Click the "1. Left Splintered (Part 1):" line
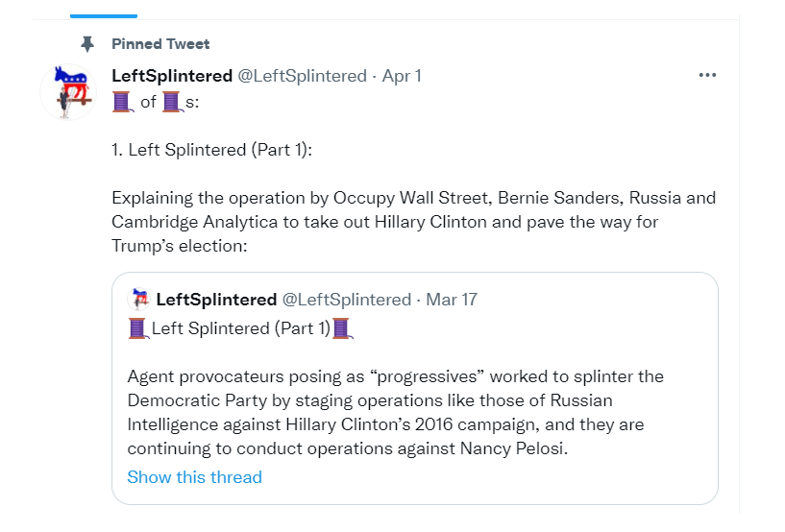The image size is (785, 532). 212,150
